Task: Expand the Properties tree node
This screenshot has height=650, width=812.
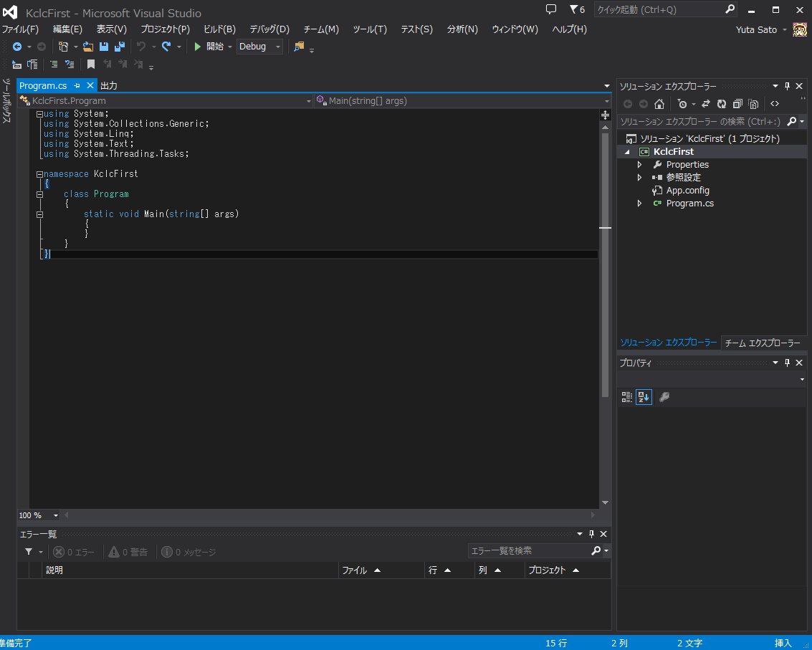Action: tap(639, 165)
